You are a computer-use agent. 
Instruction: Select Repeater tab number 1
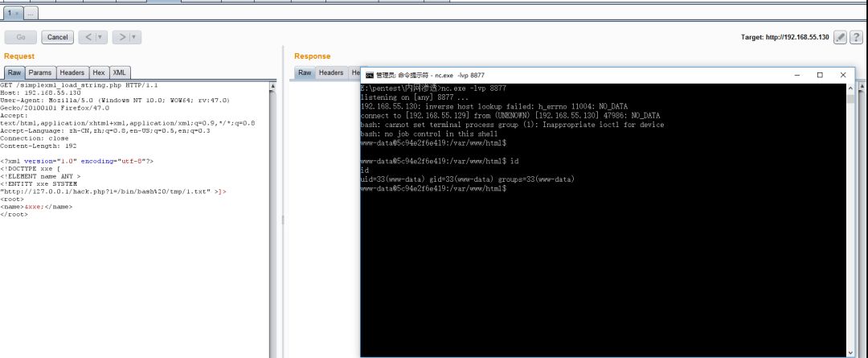(10, 13)
